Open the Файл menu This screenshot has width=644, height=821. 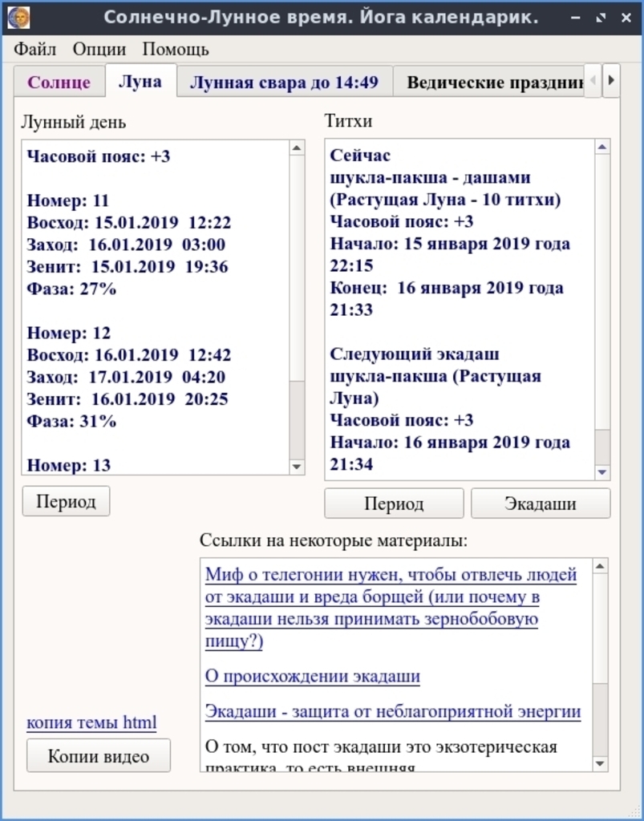point(34,50)
